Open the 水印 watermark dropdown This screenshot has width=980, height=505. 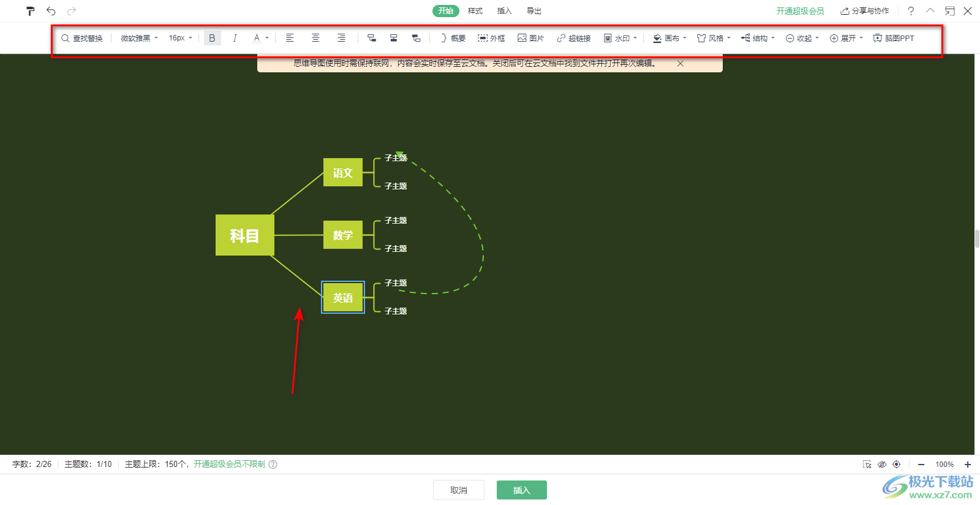tap(620, 38)
